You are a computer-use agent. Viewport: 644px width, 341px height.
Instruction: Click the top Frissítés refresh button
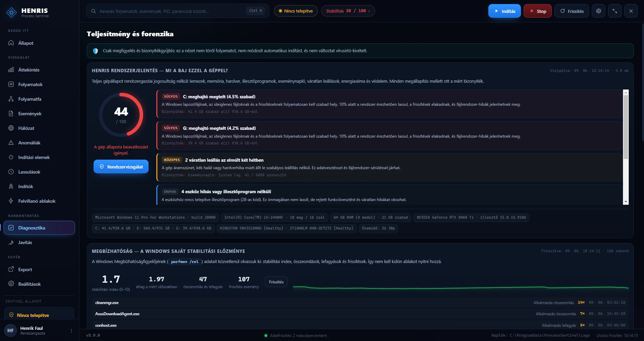(572, 11)
